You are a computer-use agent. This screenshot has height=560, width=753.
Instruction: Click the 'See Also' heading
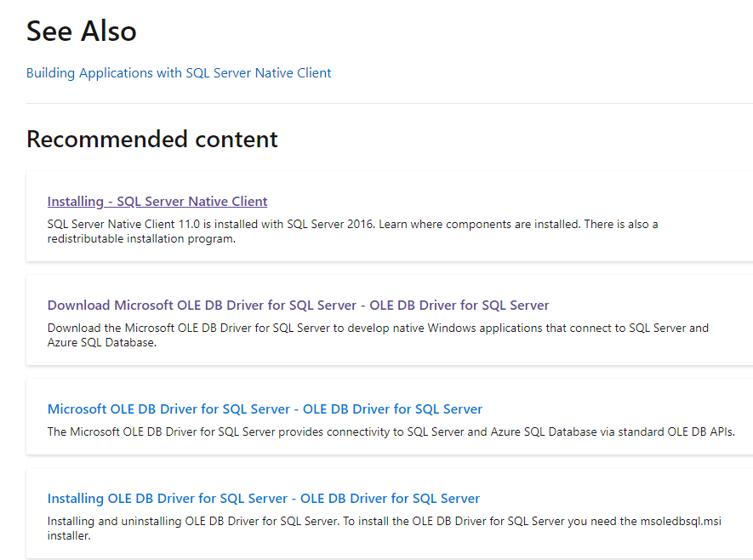coord(82,31)
